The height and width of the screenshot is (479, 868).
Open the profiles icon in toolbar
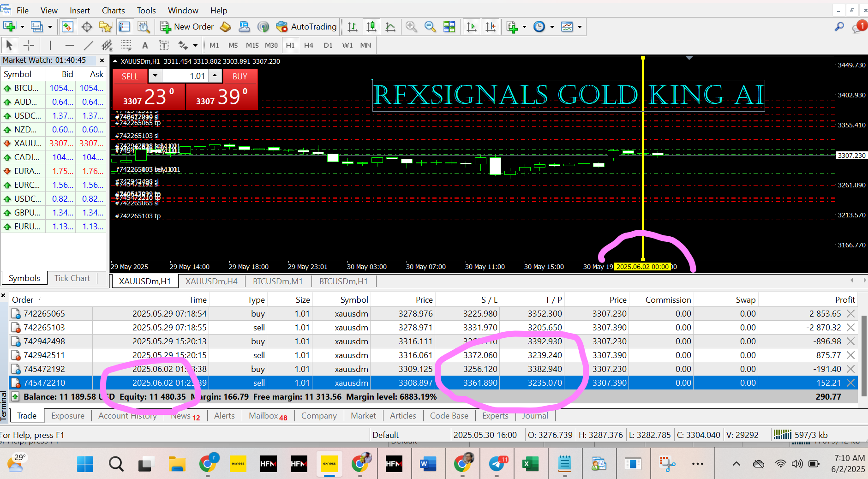pyautogui.click(x=37, y=27)
